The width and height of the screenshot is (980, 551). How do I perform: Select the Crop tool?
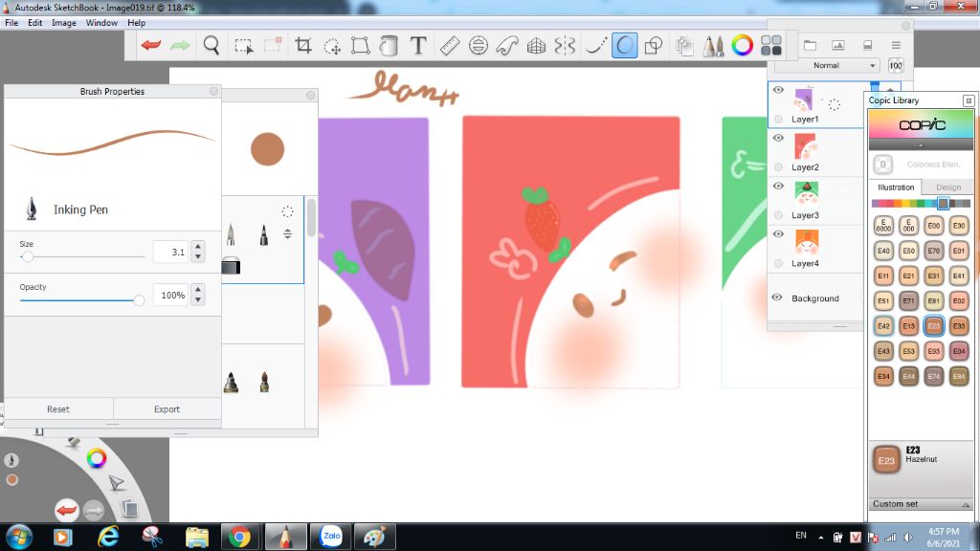click(303, 45)
